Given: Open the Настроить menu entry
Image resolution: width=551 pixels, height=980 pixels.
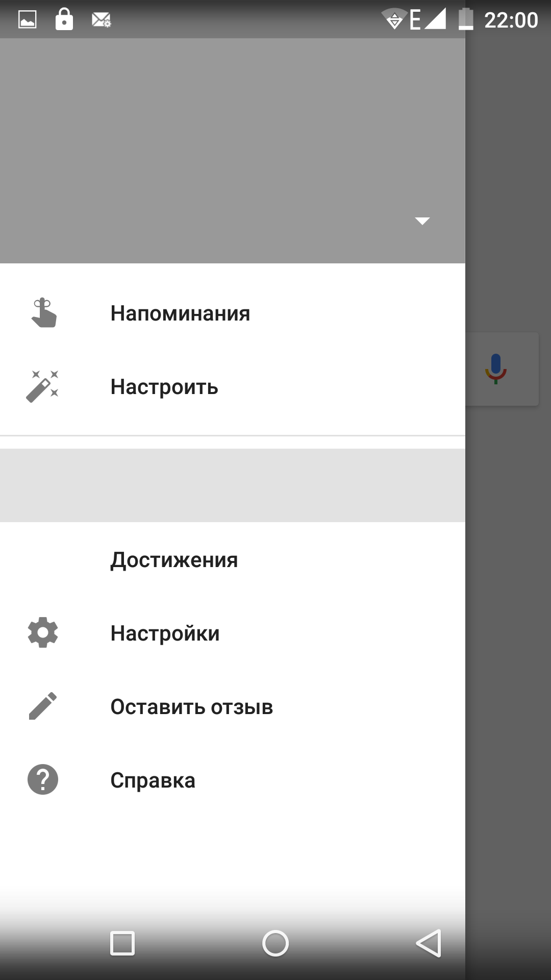Looking at the screenshot, I should tap(233, 387).
